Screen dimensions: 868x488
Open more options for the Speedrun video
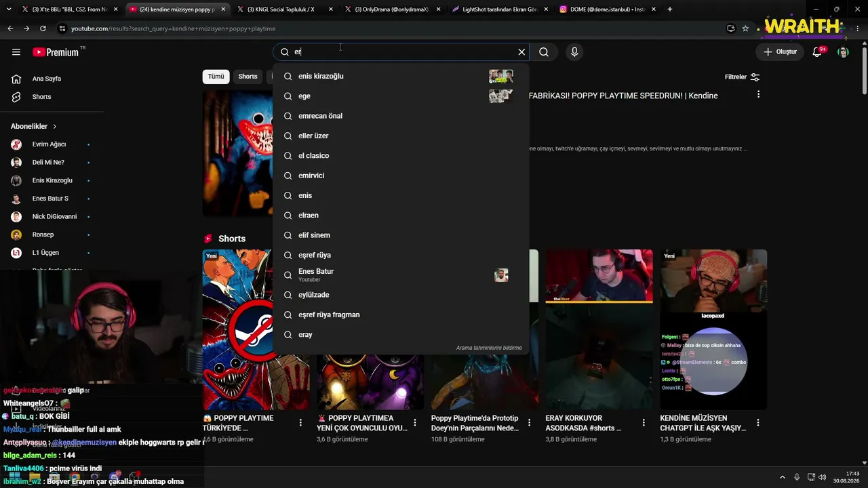(x=758, y=94)
